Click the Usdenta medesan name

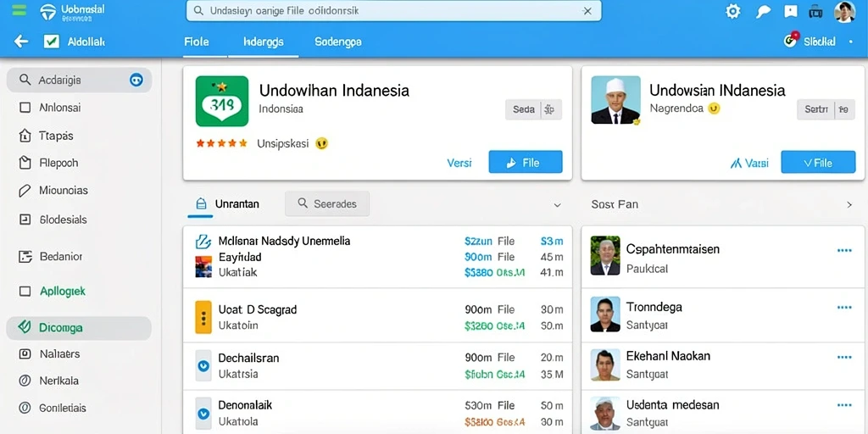pyautogui.click(x=672, y=404)
